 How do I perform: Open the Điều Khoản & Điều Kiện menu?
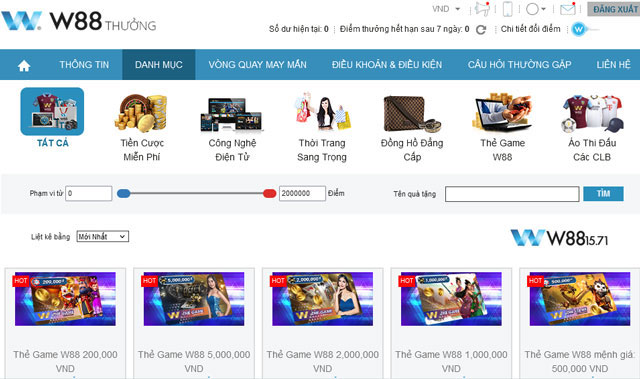coord(387,64)
